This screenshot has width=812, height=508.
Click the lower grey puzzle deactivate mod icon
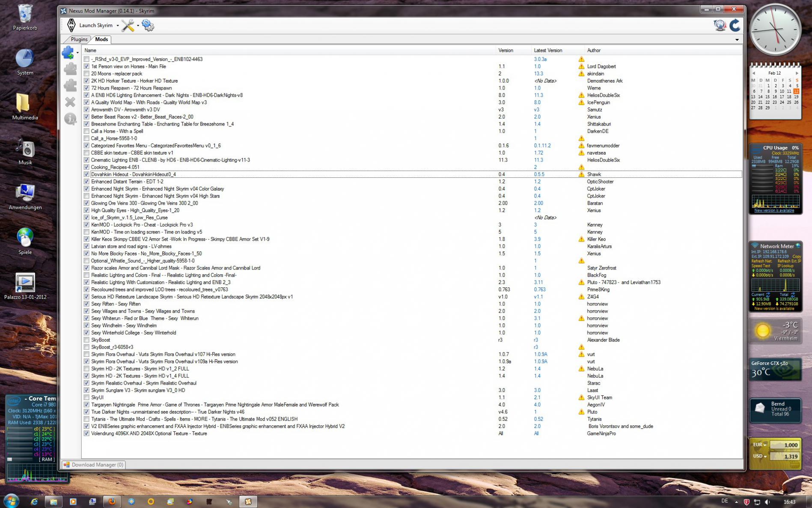[x=70, y=85]
